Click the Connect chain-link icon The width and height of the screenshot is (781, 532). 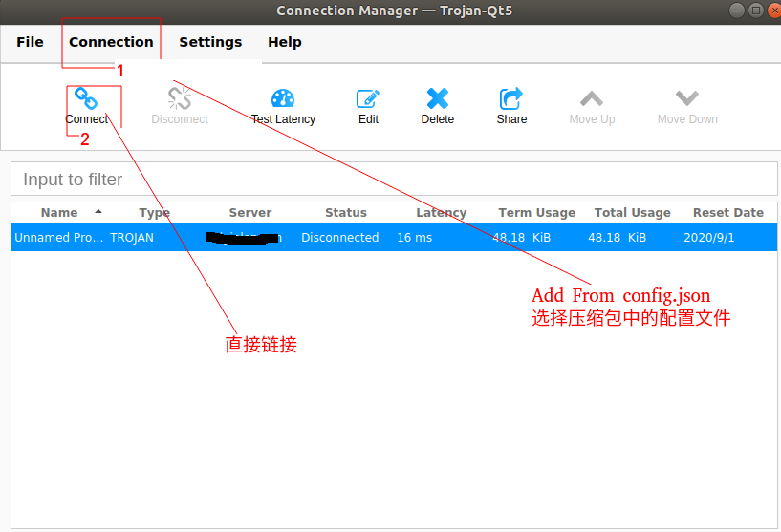pyautogui.click(x=86, y=98)
